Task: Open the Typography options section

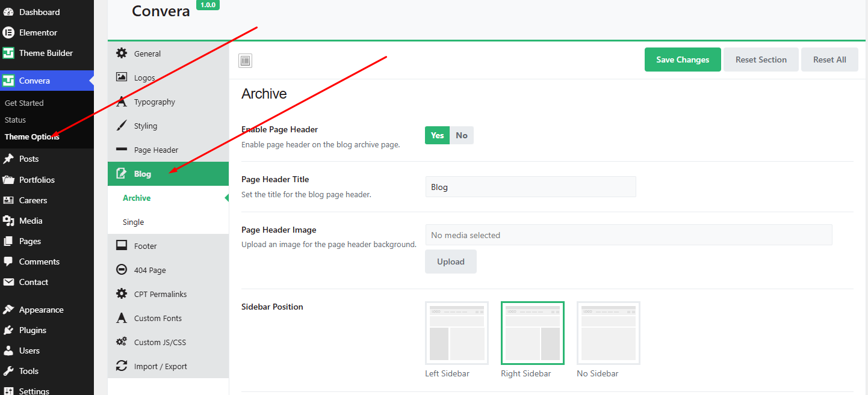Action: [169, 102]
